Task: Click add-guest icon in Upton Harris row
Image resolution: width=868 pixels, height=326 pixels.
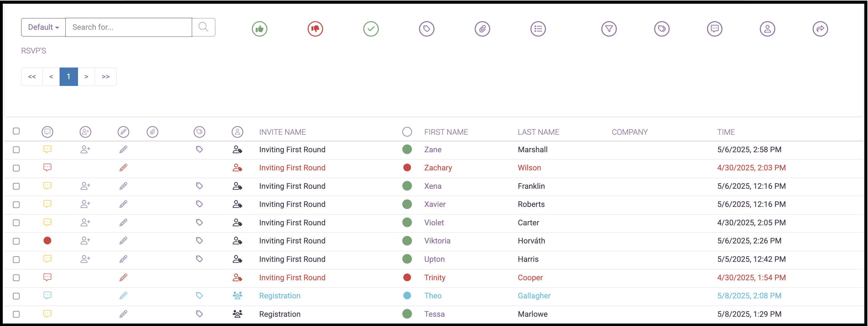Action: point(85,259)
